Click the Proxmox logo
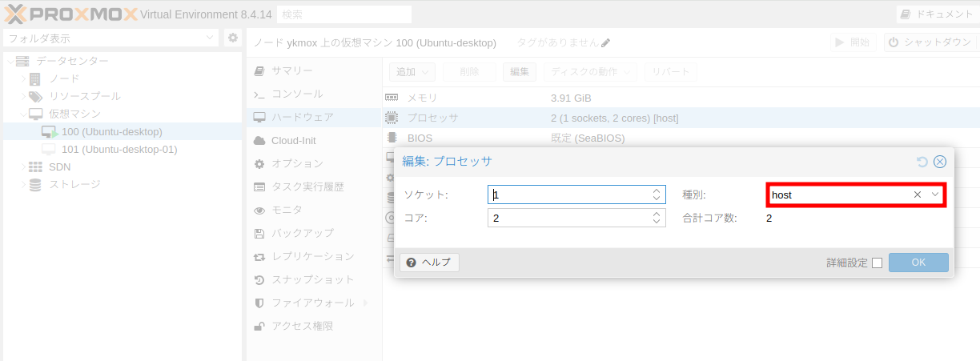This screenshot has height=361, width=980. 70,14
